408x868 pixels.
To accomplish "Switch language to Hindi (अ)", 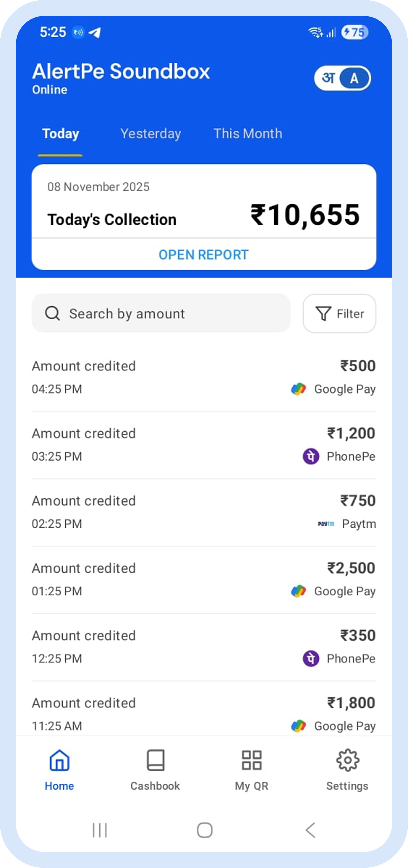I will click(328, 78).
